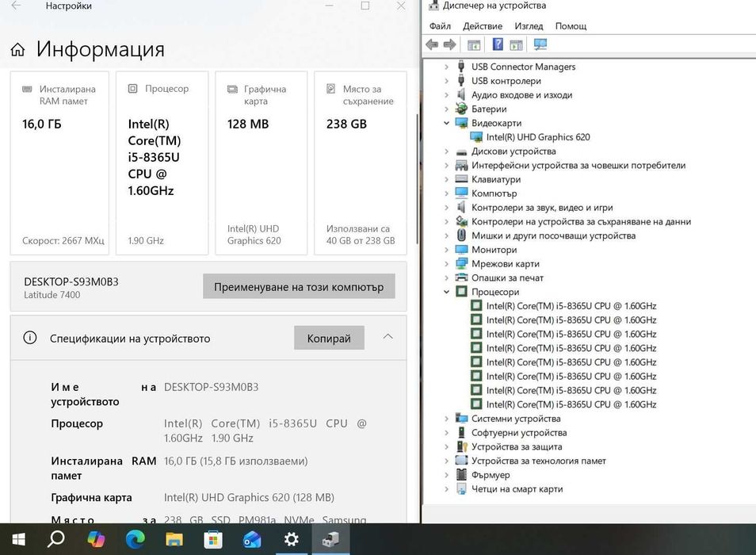Select the Монитори category icon
This screenshot has height=555, width=756.
point(461,250)
